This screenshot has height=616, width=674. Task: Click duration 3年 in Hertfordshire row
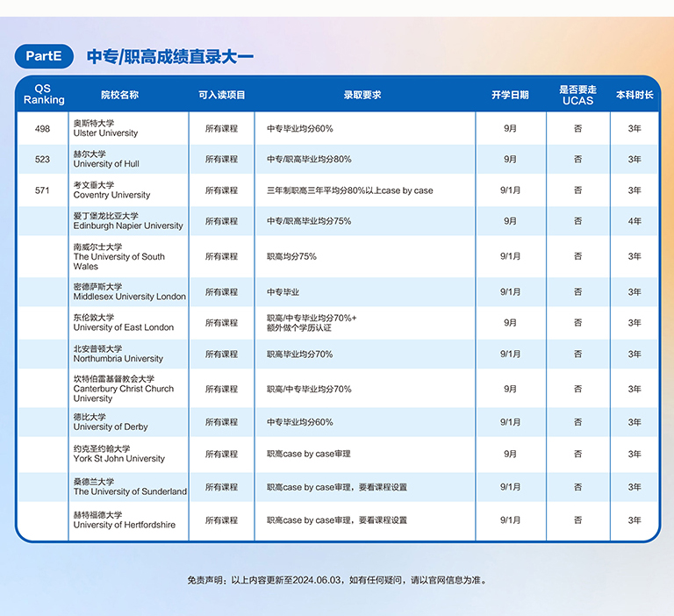coord(635,520)
